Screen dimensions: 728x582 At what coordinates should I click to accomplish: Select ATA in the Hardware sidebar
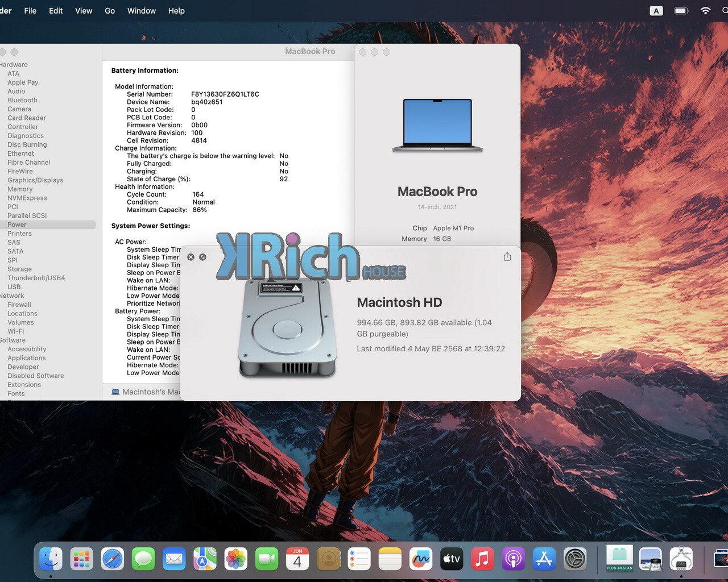(x=14, y=73)
